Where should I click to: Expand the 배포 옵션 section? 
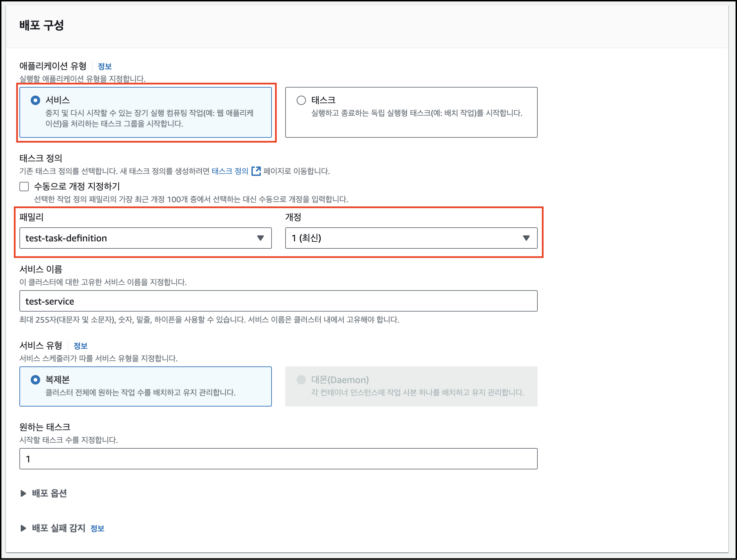coord(43,493)
